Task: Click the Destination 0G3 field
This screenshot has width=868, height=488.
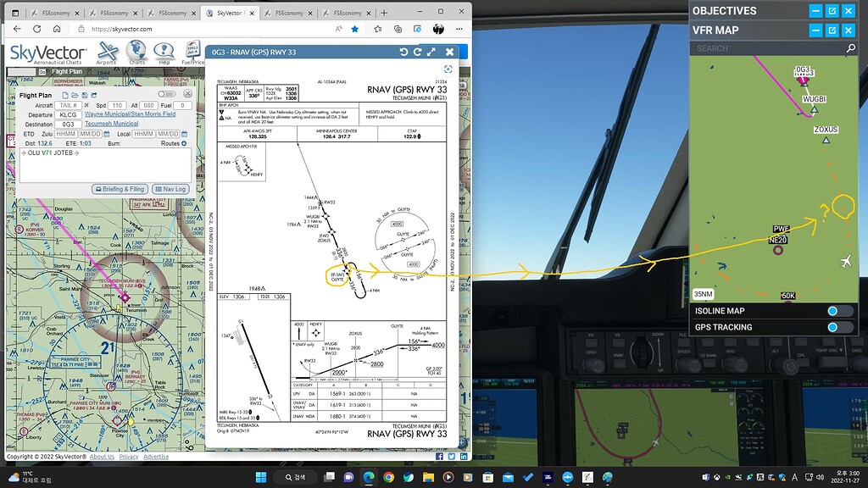Action: (68, 124)
